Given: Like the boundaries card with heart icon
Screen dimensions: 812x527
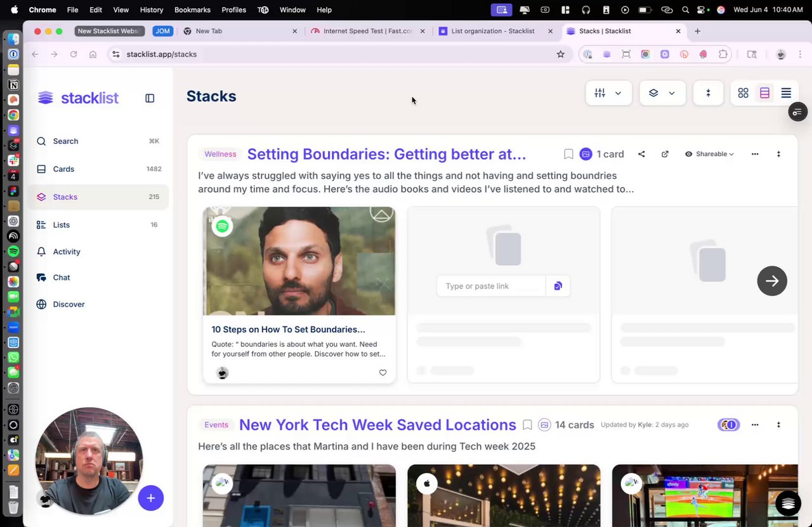Looking at the screenshot, I should pos(383,373).
